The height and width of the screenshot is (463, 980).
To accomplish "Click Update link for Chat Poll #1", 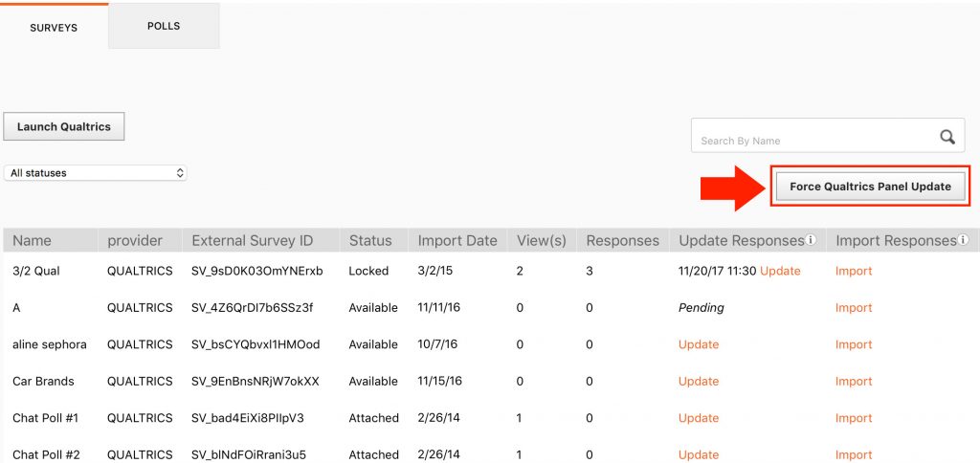I will (699, 418).
